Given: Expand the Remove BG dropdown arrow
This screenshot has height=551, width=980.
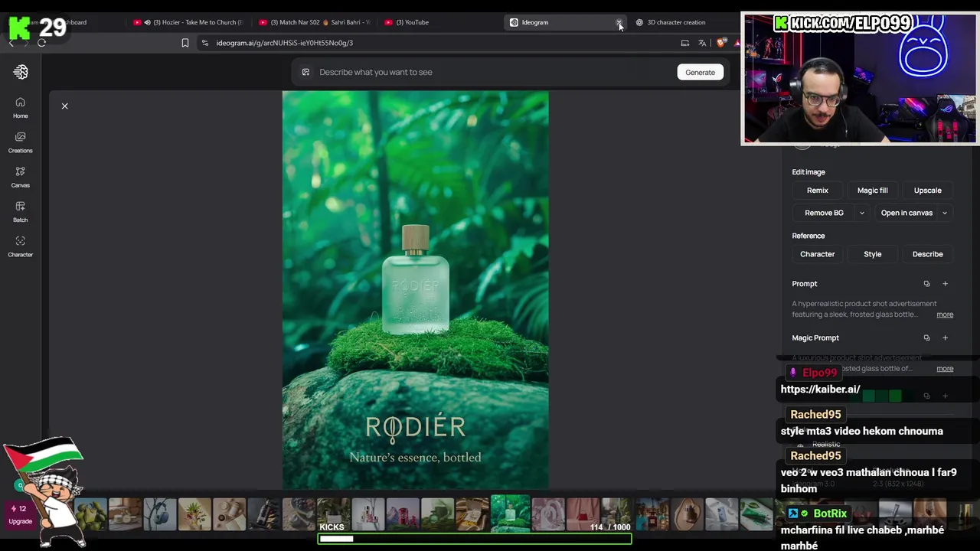Looking at the screenshot, I should 862,213.
